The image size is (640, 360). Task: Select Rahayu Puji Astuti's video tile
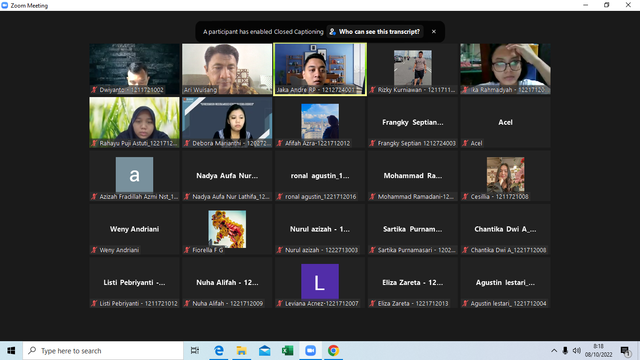135,122
